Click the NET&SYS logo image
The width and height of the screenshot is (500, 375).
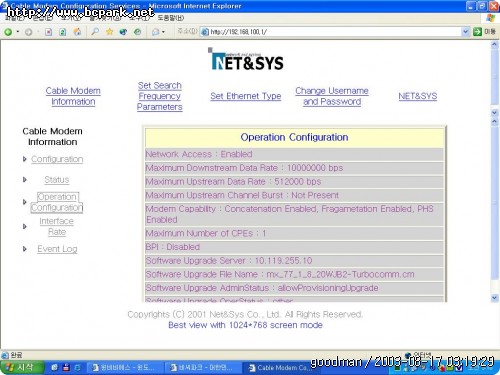coord(246,59)
